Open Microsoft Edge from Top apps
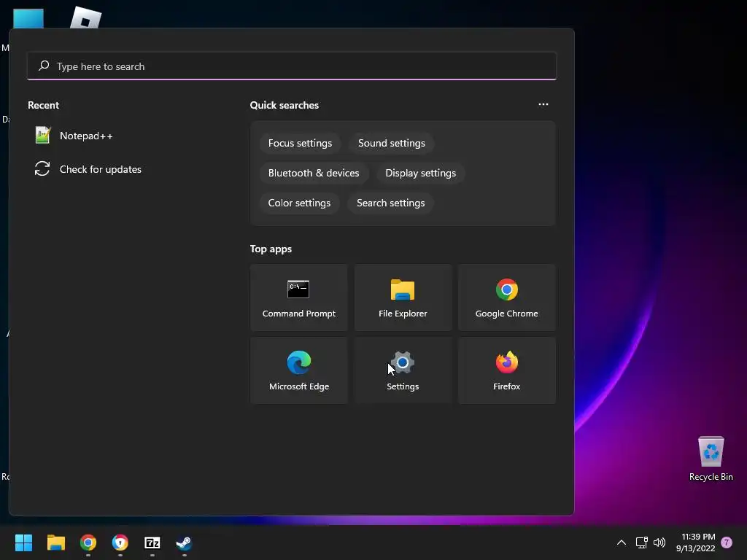747x560 pixels. 298,370
